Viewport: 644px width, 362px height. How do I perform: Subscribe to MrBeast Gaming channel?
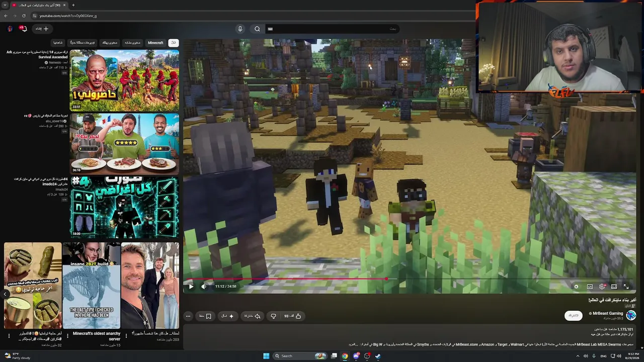(574, 315)
